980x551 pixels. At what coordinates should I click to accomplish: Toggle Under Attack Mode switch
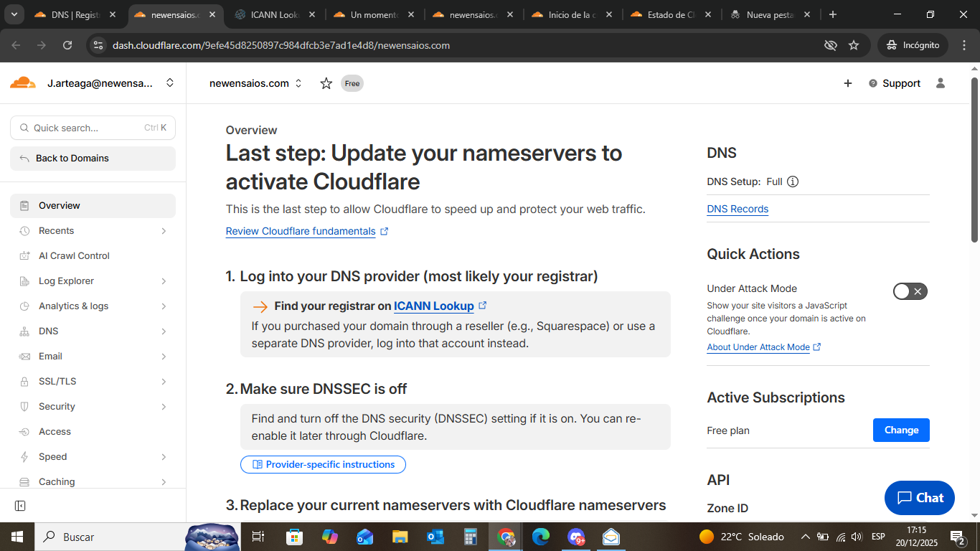pos(910,291)
